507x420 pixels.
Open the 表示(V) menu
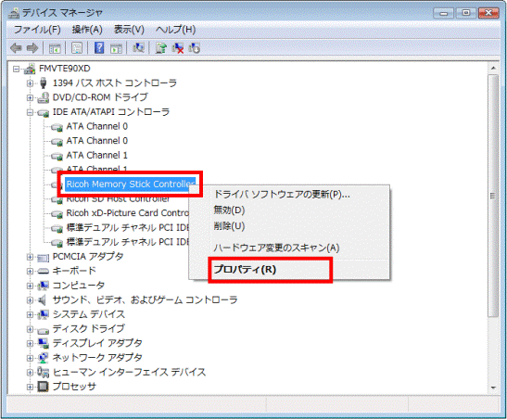(x=129, y=30)
